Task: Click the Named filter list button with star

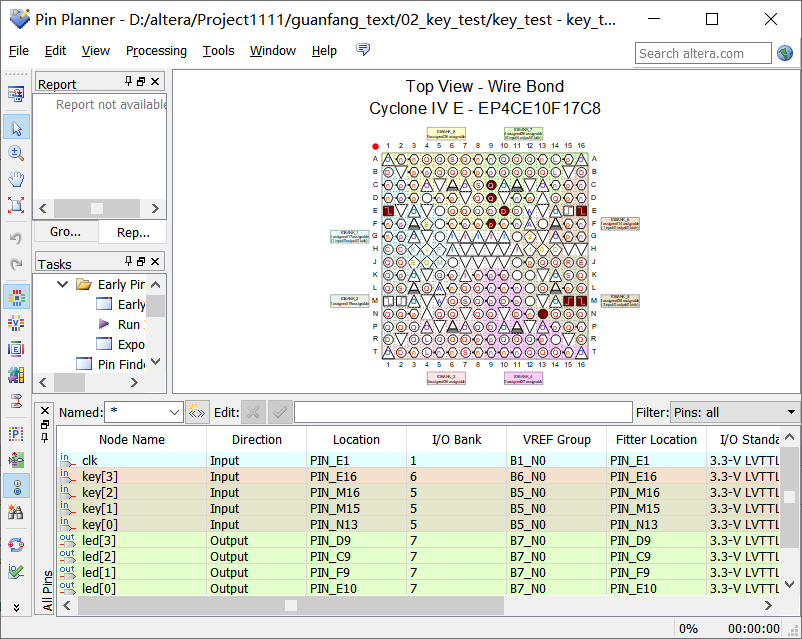Action: [x=197, y=412]
